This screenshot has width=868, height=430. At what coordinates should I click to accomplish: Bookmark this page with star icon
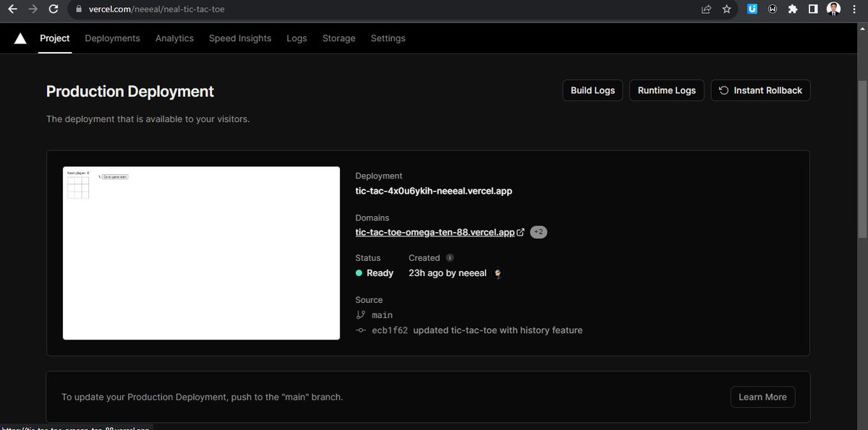(x=726, y=9)
